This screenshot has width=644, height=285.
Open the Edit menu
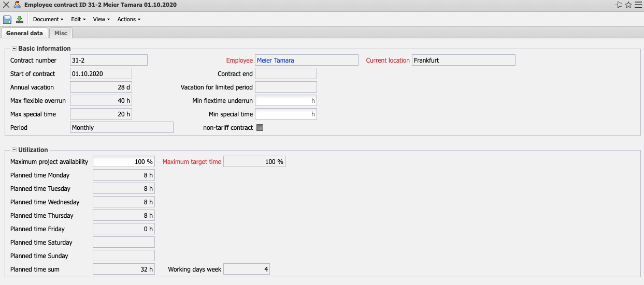coord(78,20)
